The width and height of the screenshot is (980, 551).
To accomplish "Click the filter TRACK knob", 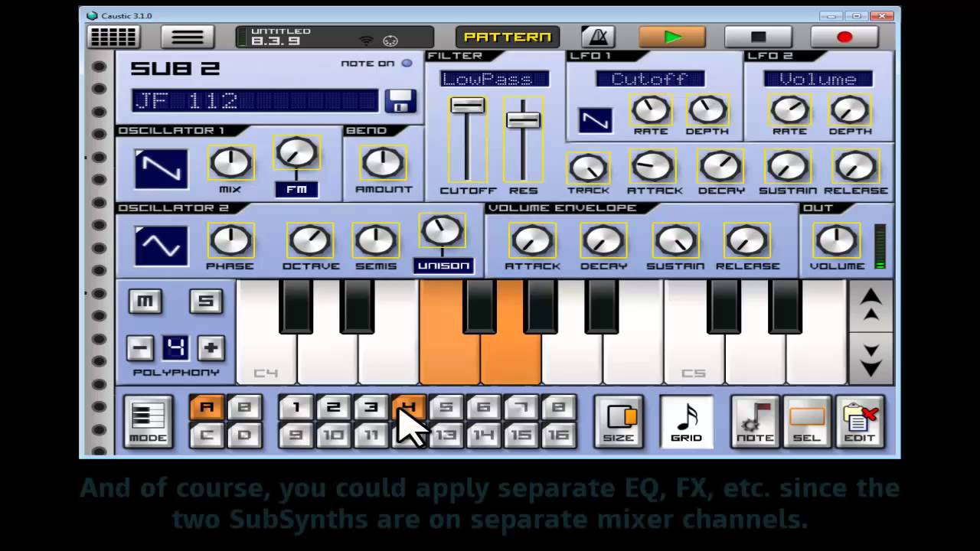I will (588, 168).
